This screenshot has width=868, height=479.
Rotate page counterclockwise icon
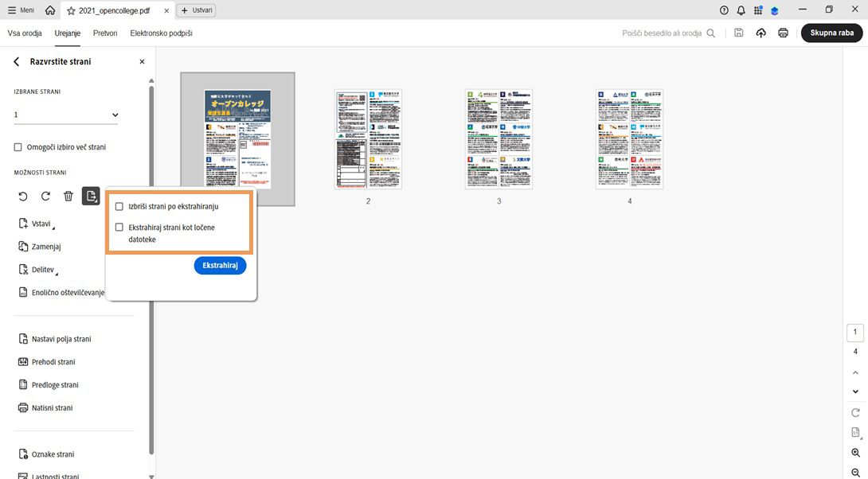tap(23, 197)
